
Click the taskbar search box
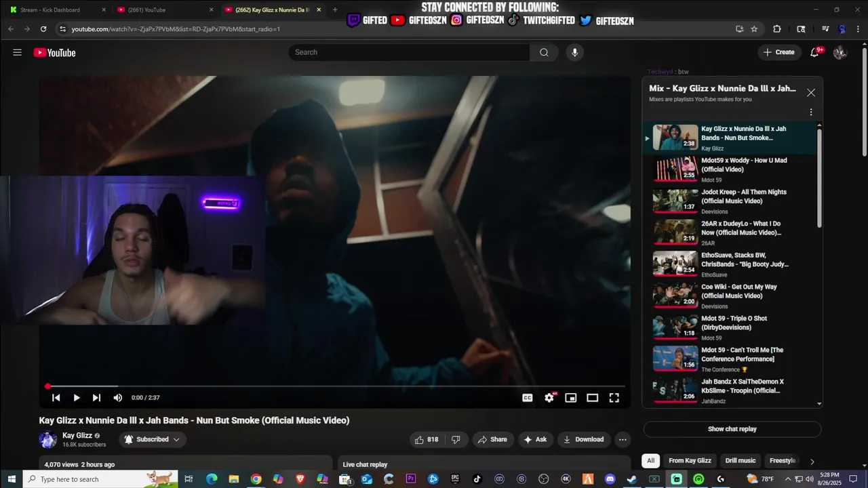[x=101, y=479]
